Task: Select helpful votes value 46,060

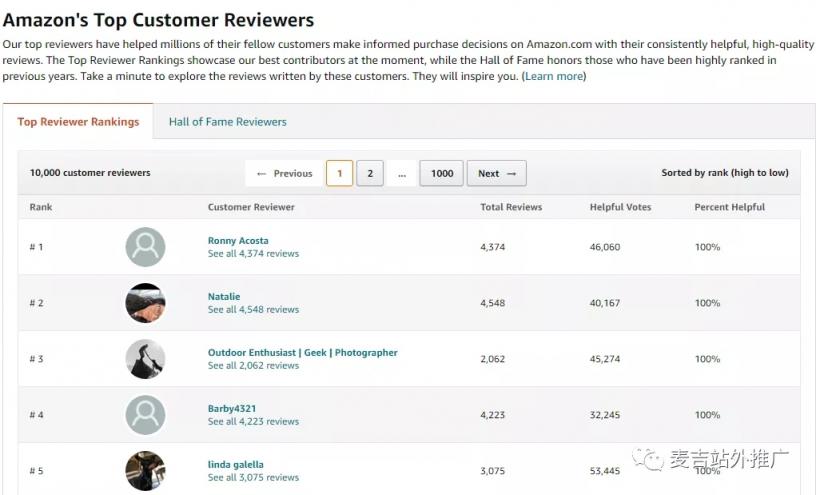Action: [605, 247]
